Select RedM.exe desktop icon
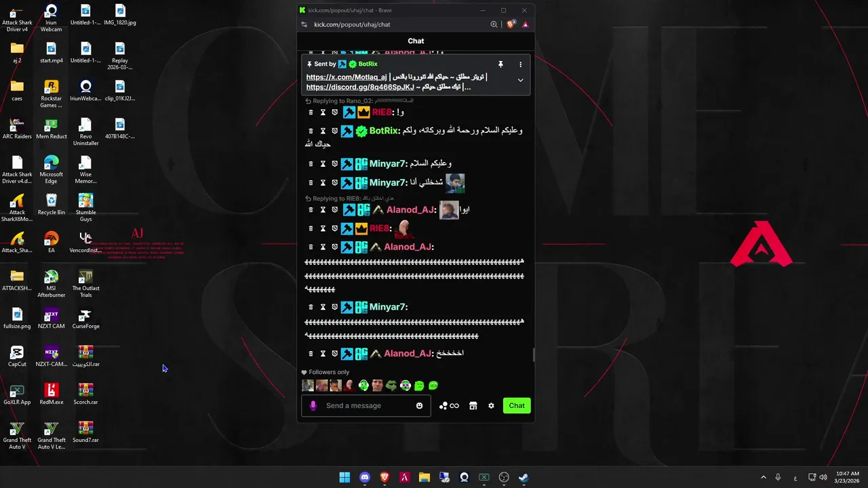The height and width of the screenshot is (488, 868). click(x=51, y=394)
